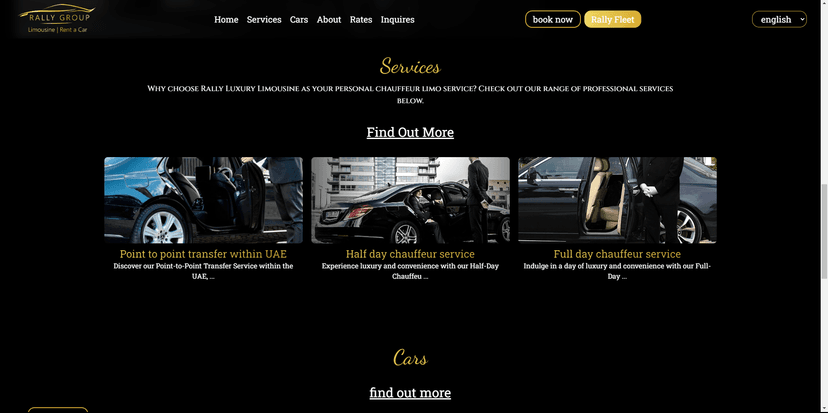Select Cars in the navigation bar
The width and height of the screenshot is (828, 413).
point(299,19)
